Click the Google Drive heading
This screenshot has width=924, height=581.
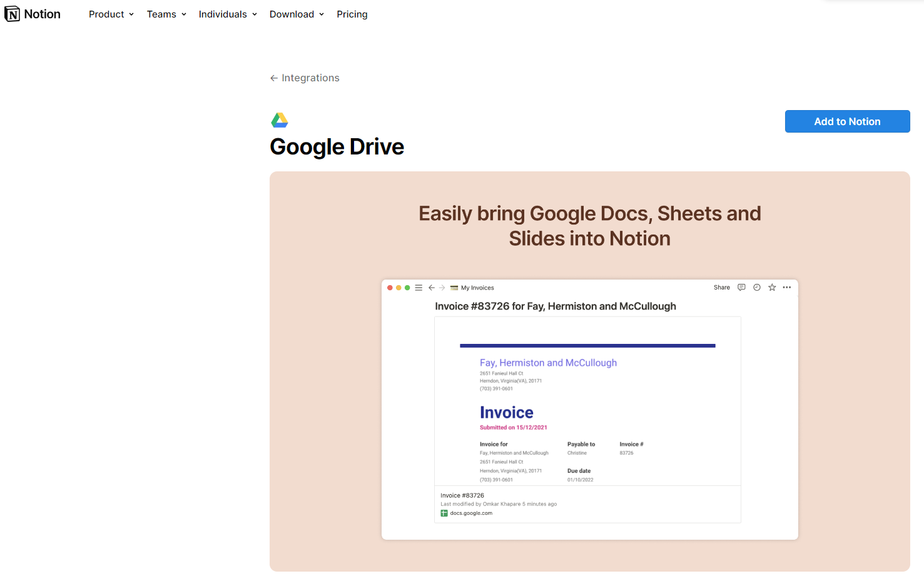click(x=337, y=147)
